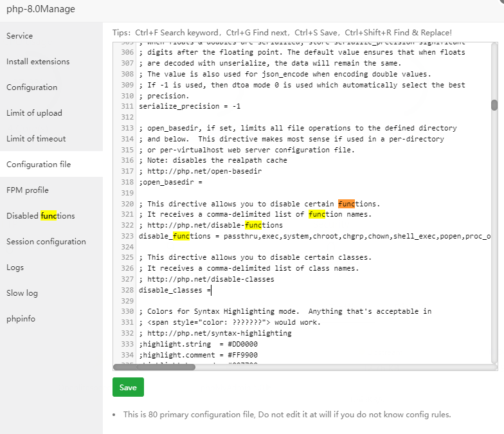Open the Service section
The height and width of the screenshot is (434, 504).
[20, 36]
